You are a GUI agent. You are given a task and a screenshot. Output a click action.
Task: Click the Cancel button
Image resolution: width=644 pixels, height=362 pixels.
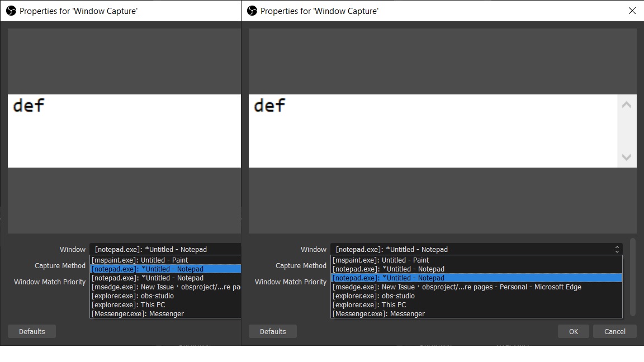point(615,331)
